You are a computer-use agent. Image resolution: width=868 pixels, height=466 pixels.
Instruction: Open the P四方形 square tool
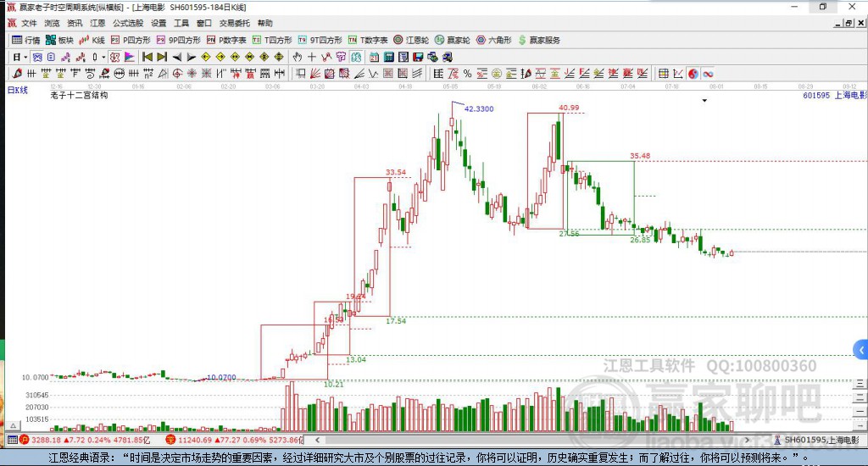pos(131,40)
